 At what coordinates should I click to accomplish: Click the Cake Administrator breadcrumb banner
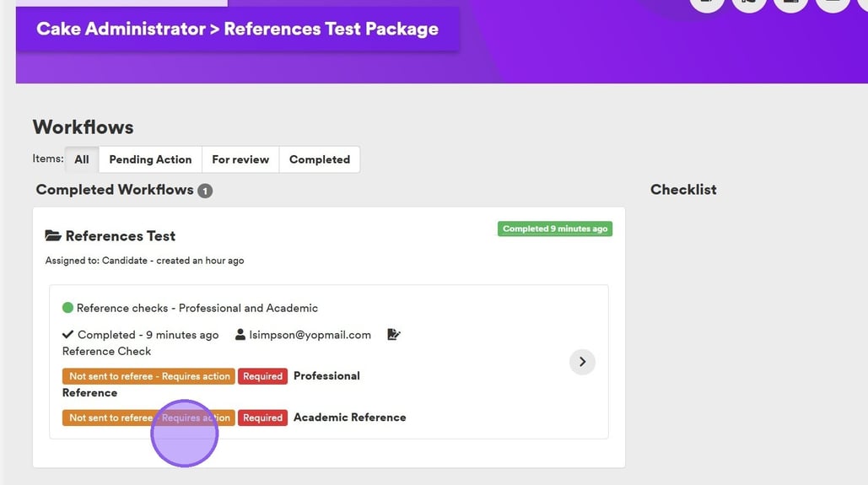237,29
